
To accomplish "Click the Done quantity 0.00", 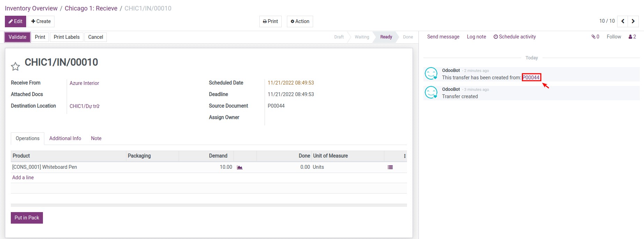I will [305, 167].
